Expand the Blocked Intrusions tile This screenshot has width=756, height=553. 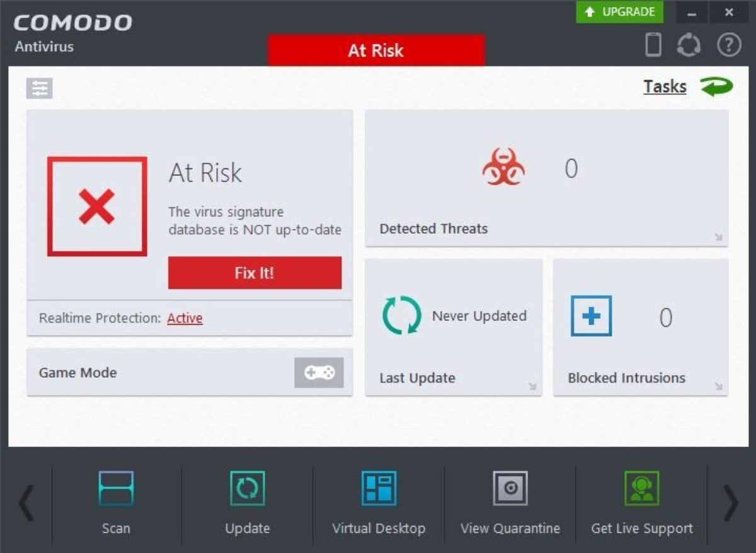(x=719, y=386)
